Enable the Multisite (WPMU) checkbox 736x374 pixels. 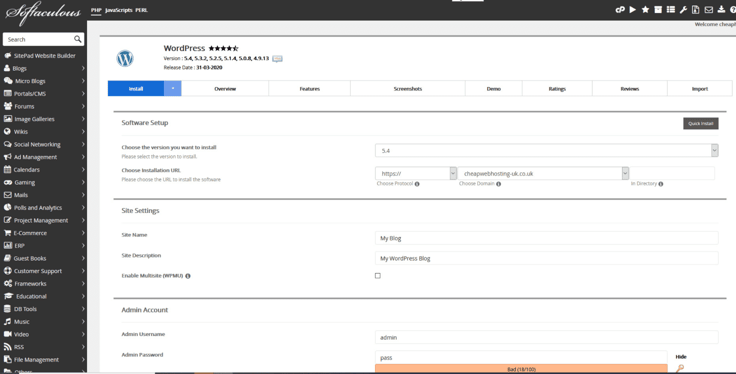(378, 276)
